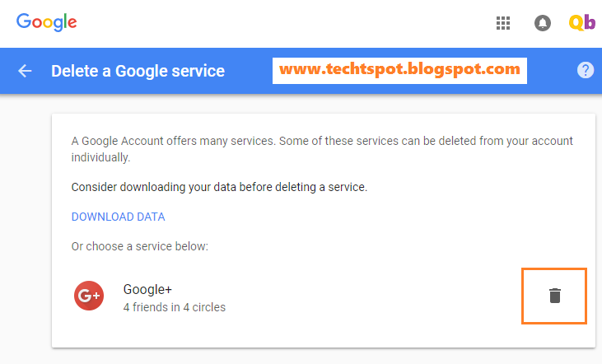Click the red Google+ service icon
The image size is (602, 364).
[89, 296]
